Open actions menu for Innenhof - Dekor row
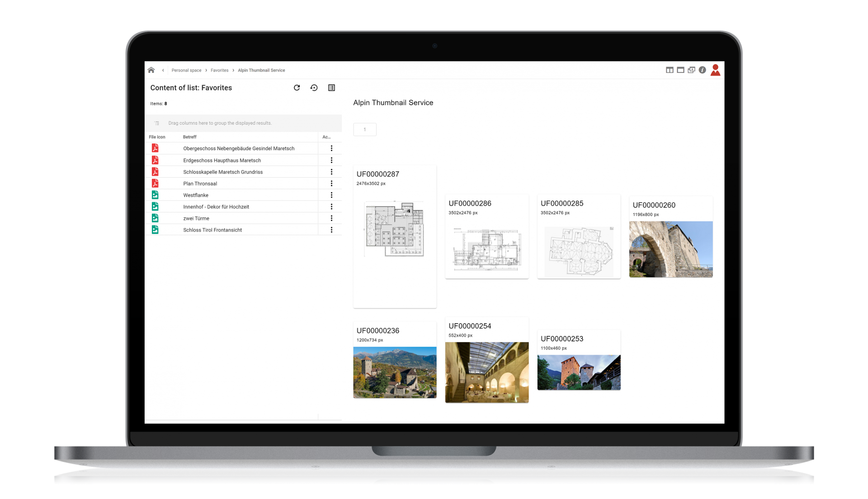Image resolution: width=868 pixels, height=499 pixels. [331, 207]
